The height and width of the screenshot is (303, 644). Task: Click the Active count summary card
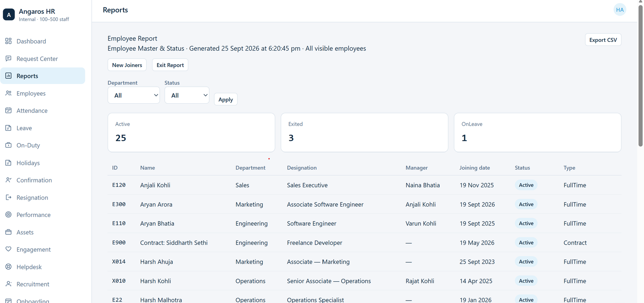coord(191,132)
